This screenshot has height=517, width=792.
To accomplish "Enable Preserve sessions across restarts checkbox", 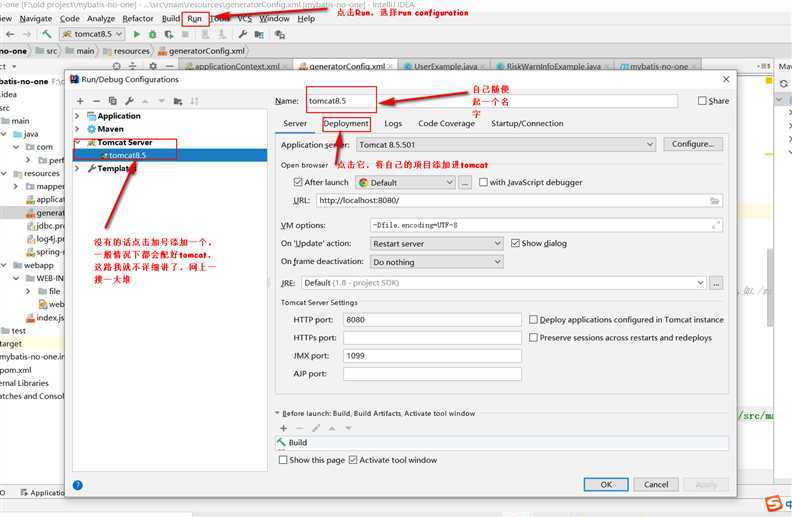I will pyautogui.click(x=533, y=337).
